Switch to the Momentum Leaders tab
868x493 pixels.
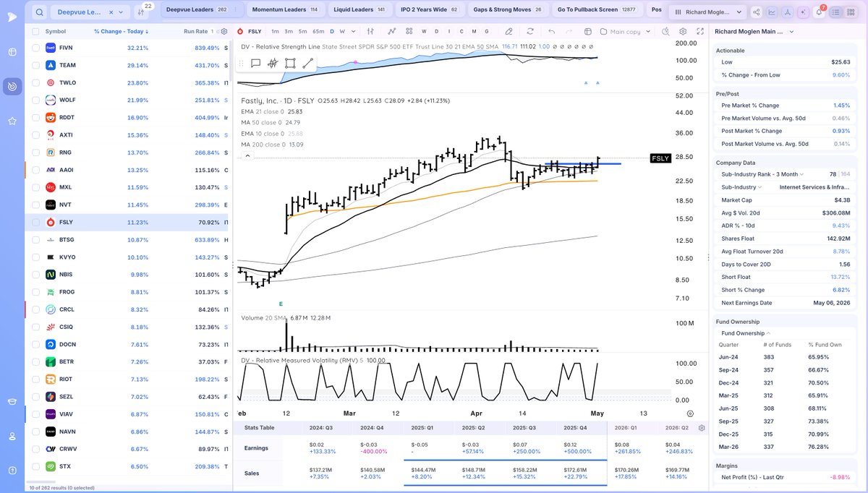pyautogui.click(x=284, y=10)
